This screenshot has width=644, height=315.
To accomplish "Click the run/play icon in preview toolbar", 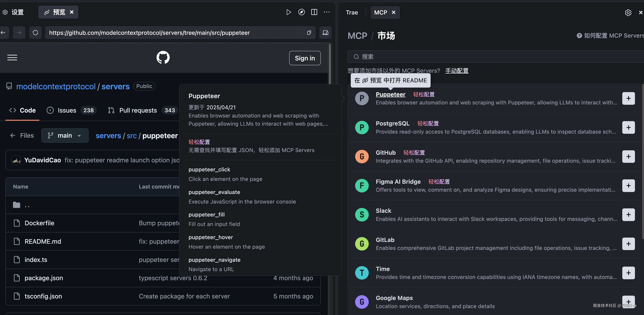I will (289, 12).
